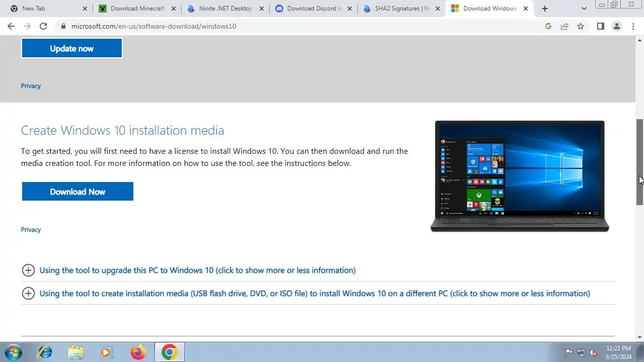Bookmark this page with the star icon
This screenshot has height=362, width=644.
tap(581, 26)
